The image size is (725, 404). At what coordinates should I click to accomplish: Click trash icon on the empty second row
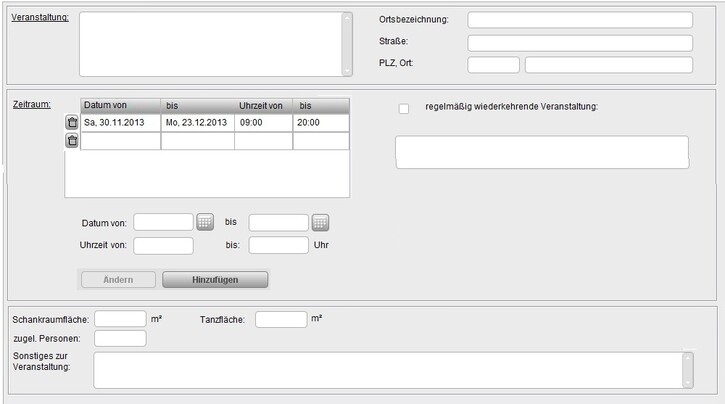pos(72,141)
